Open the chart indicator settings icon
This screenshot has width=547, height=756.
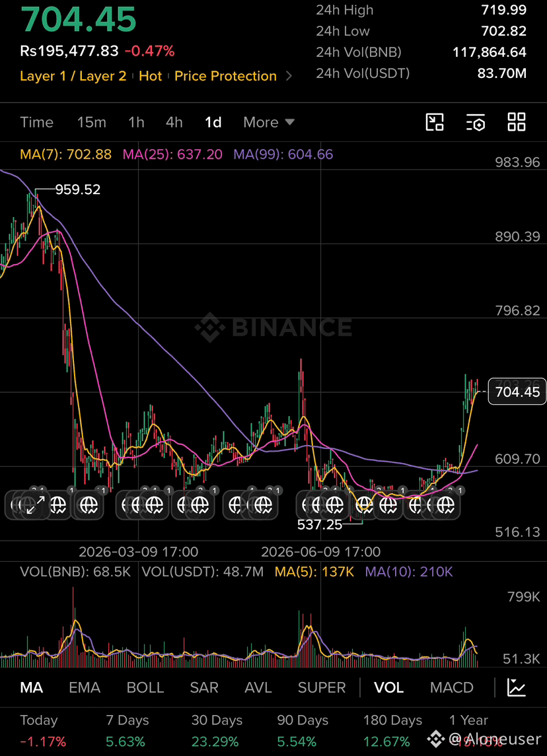476,122
